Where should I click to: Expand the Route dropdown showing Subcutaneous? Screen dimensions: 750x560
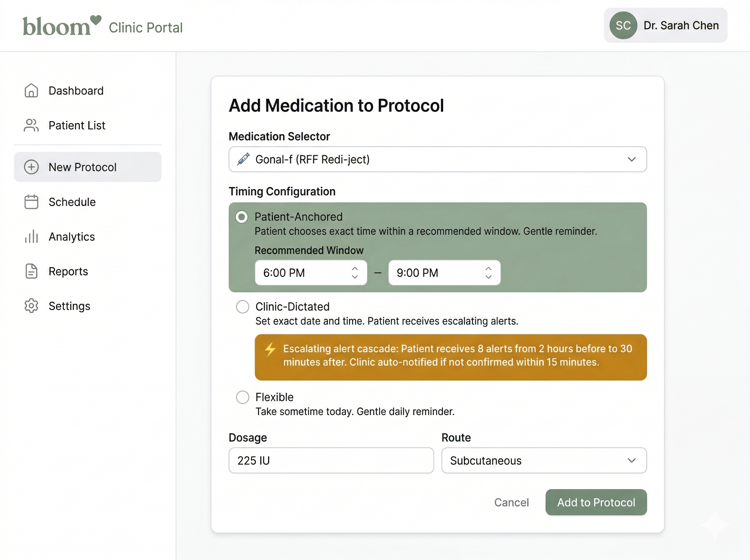point(544,460)
